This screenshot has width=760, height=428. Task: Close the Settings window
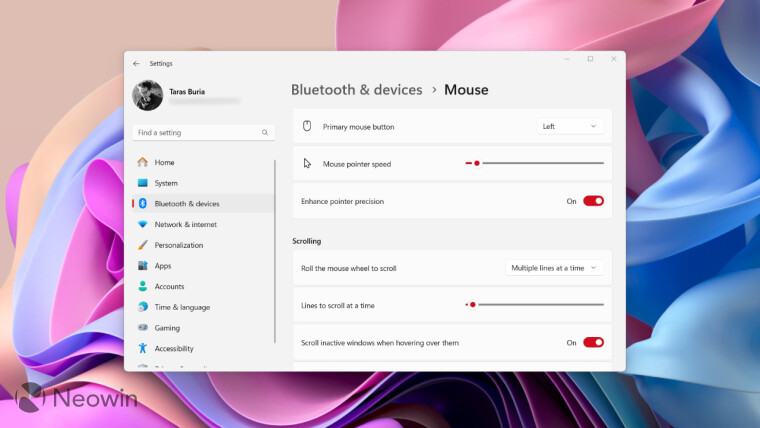[614, 59]
